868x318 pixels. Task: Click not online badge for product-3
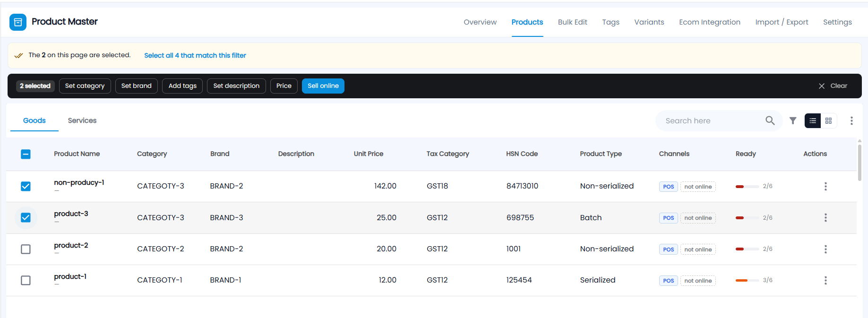pos(698,218)
